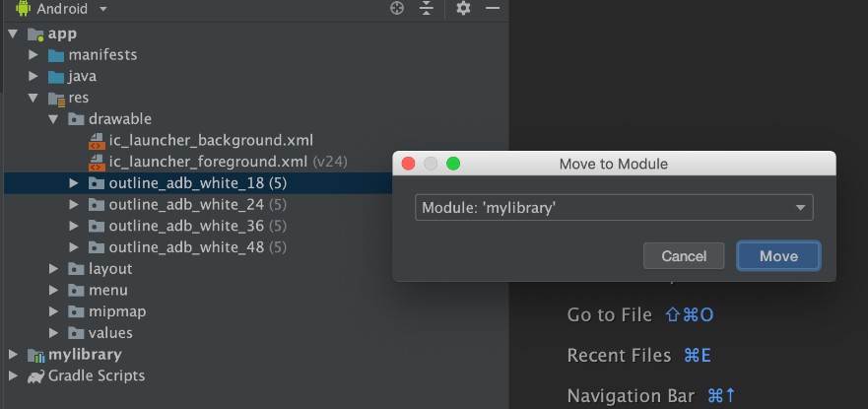Click the Move button
868x409 pixels.
point(778,255)
